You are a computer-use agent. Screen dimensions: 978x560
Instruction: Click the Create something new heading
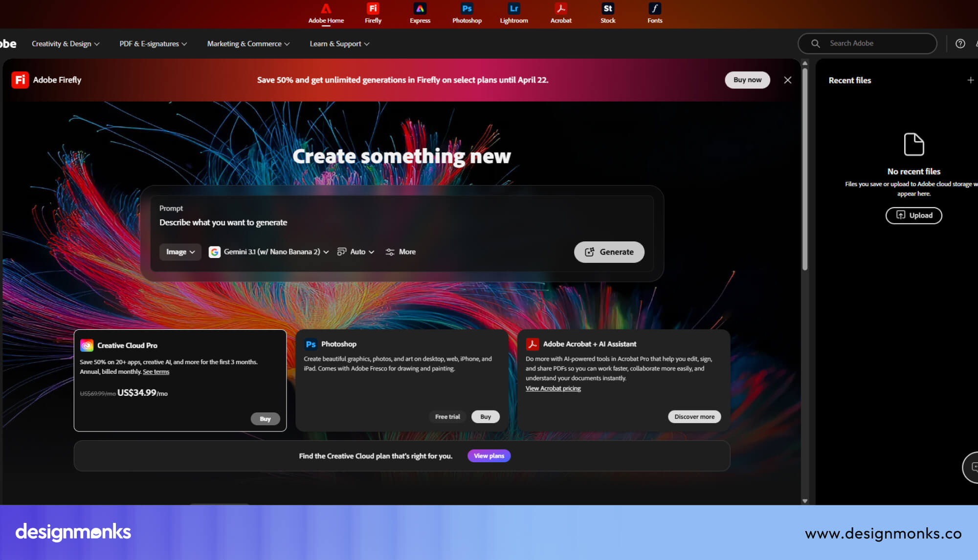[x=401, y=156]
